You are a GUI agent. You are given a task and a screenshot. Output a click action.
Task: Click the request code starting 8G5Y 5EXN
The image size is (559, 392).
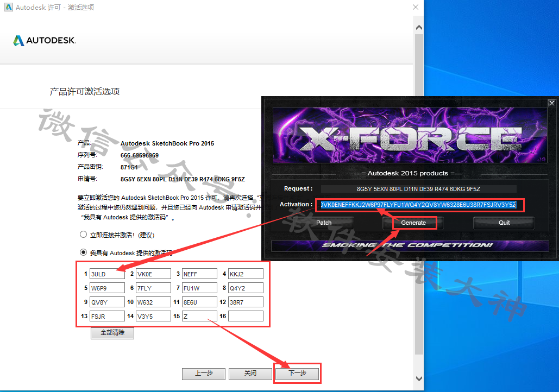click(x=183, y=179)
